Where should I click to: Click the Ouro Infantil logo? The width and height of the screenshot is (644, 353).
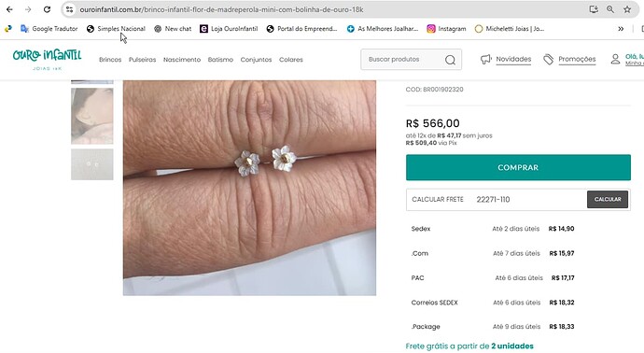(x=47, y=59)
